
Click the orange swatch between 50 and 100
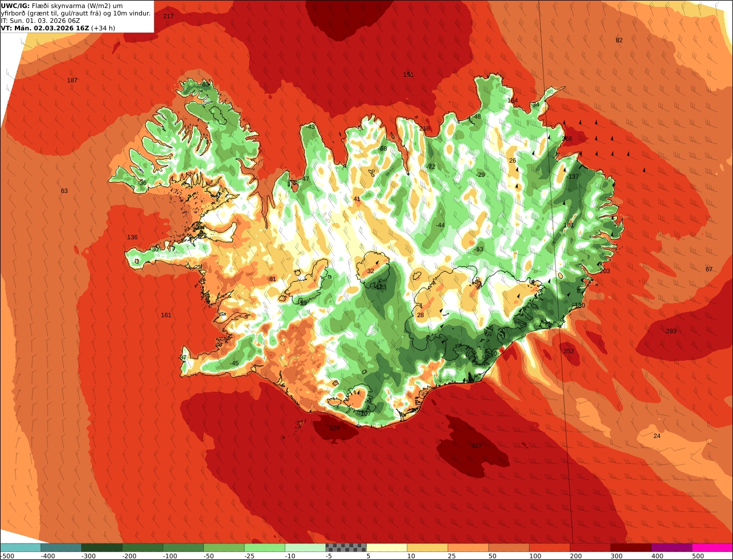509,547
